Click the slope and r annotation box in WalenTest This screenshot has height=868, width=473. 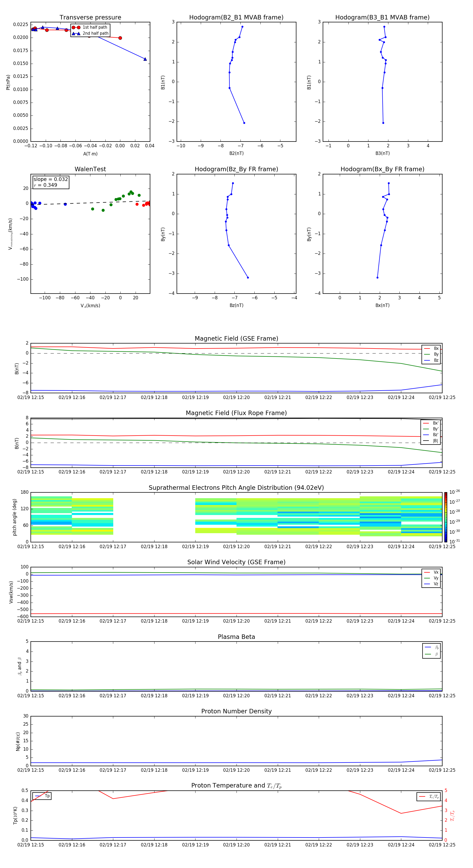(50, 182)
